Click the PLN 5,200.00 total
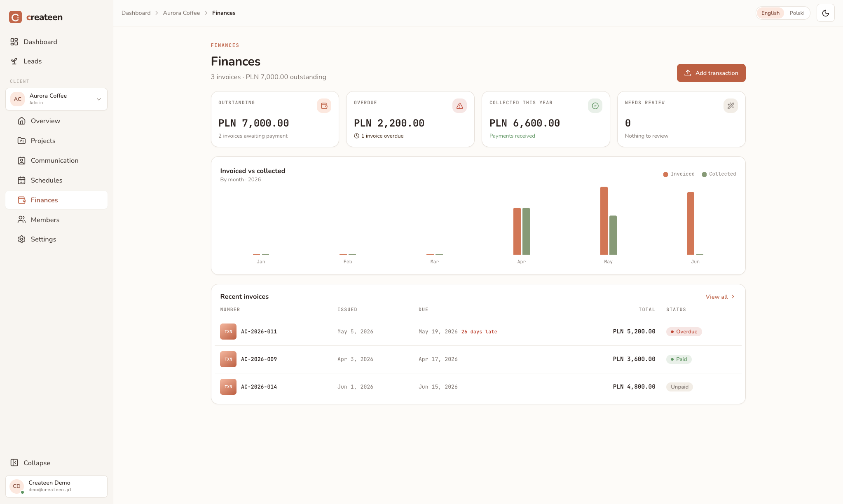This screenshot has width=843, height=504. click(634, 332)
